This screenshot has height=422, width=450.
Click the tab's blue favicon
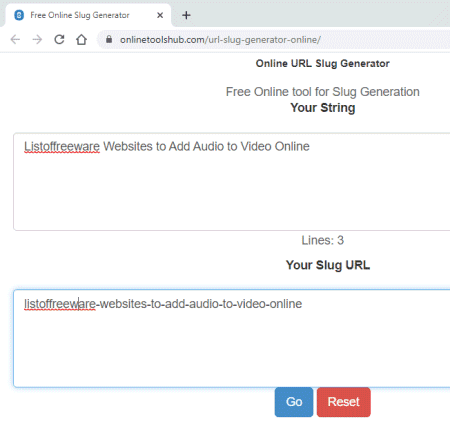tap(19, 15)
